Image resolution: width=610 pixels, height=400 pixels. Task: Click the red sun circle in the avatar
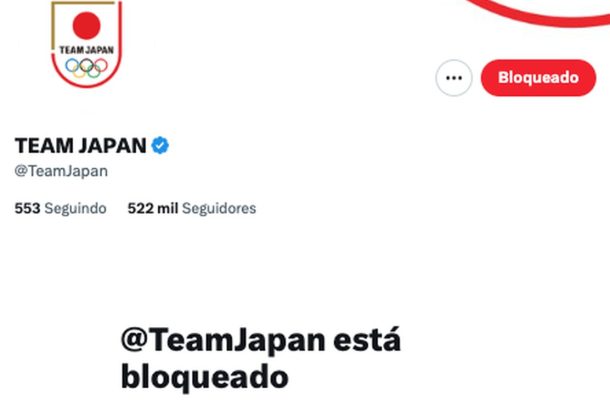click(x=86, y=26)
